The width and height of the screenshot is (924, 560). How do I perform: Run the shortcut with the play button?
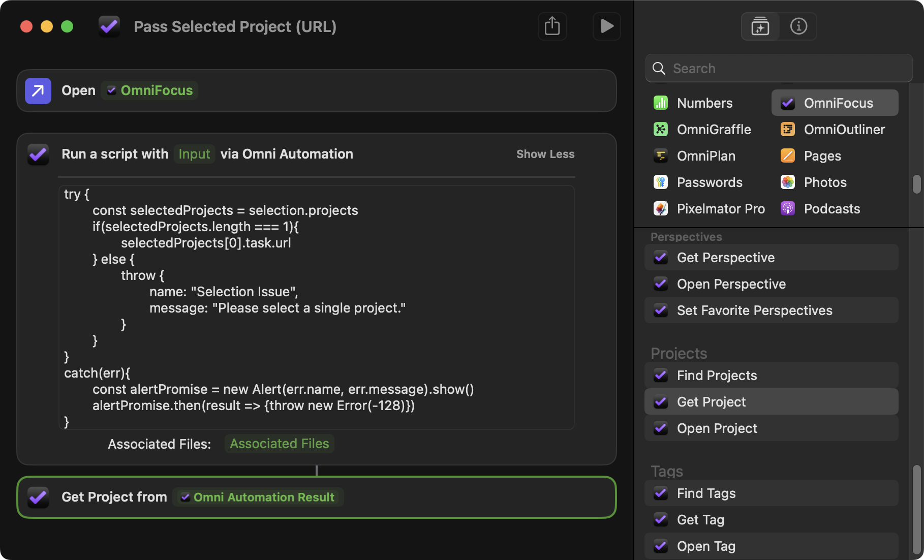click(606, 26)
